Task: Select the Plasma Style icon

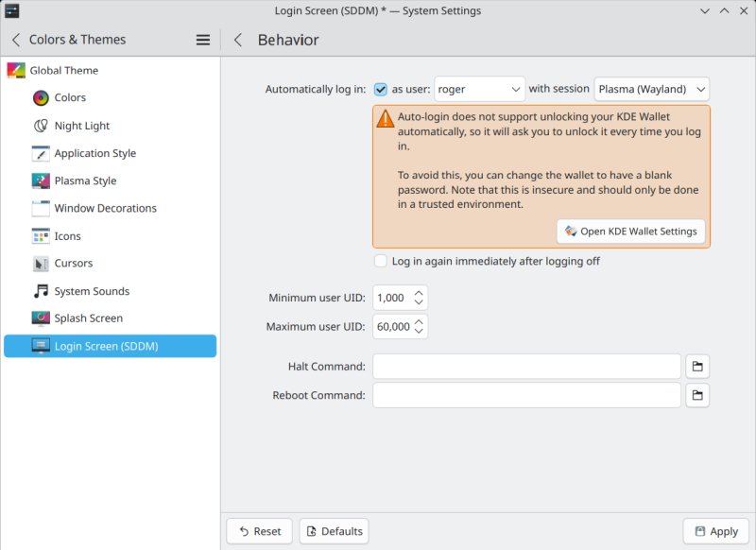Action: 41,180
